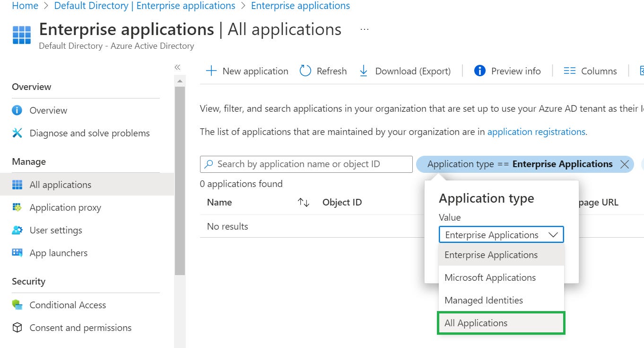Click the Columns list icon

[x=570, y=71]
